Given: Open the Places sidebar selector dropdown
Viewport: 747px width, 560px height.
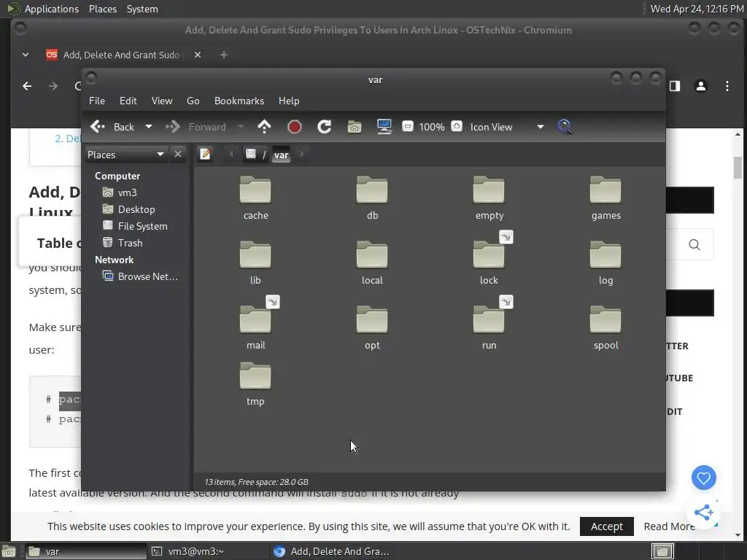Looking at the screenshot, I should (125, 155).
